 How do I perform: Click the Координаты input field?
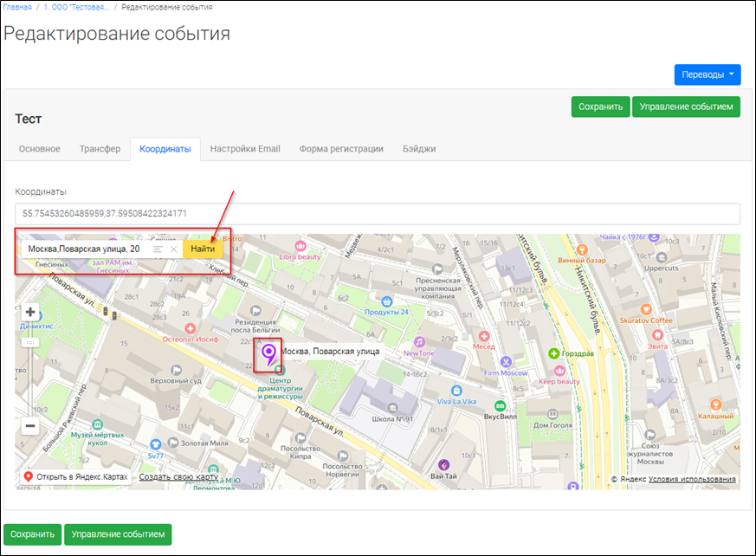coord(378,214)
